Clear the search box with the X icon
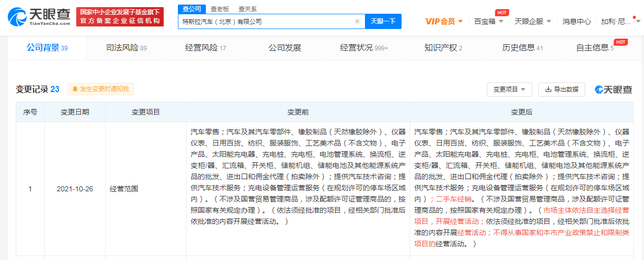The image size is (644, 260). [357, 21]
